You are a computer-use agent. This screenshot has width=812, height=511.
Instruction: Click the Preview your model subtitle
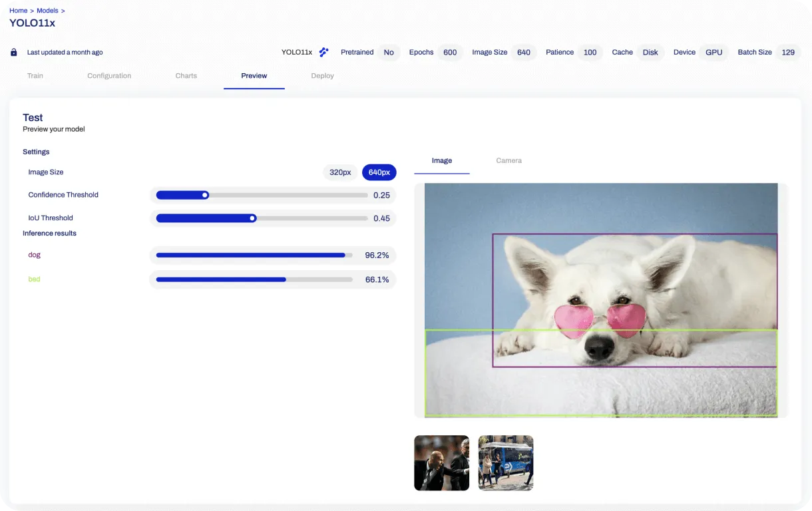point(54,129)
